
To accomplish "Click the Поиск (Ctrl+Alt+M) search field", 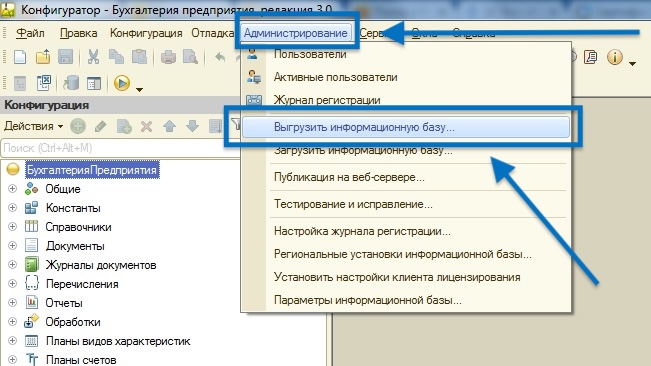I will pos(120,148).
